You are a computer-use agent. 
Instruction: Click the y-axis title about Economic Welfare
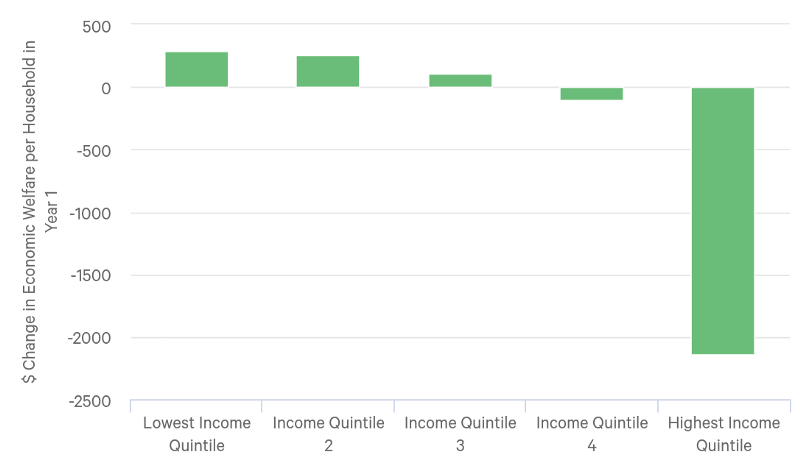click(29, 211)
